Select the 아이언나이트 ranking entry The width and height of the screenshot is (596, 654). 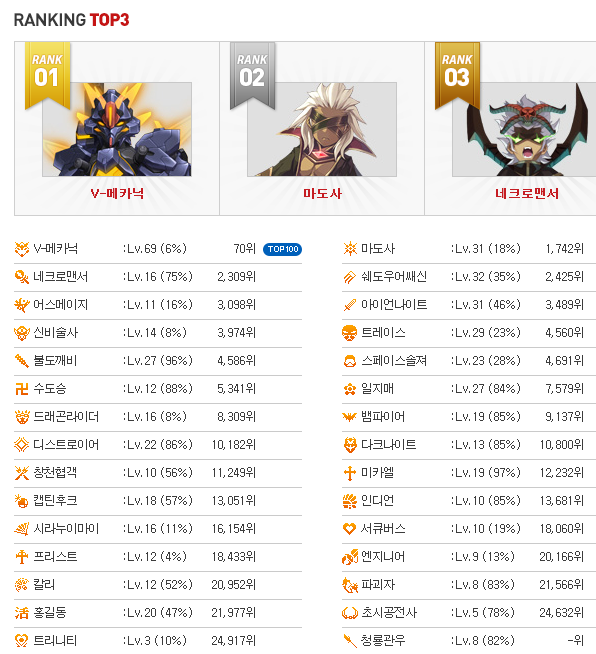(x=469, y=305)
